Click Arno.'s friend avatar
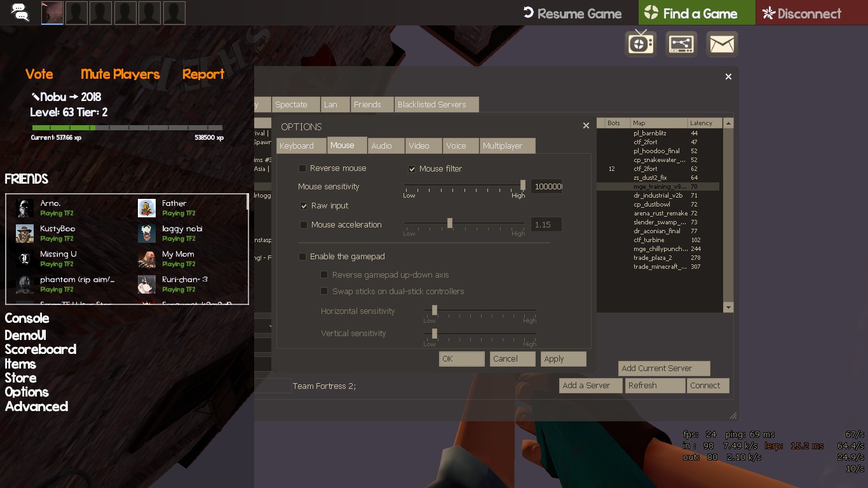868x488 pixels. click(25, 208)
